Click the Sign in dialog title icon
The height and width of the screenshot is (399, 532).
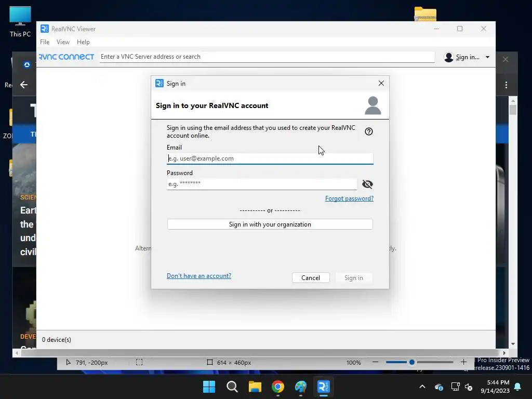tap(159, 83)
